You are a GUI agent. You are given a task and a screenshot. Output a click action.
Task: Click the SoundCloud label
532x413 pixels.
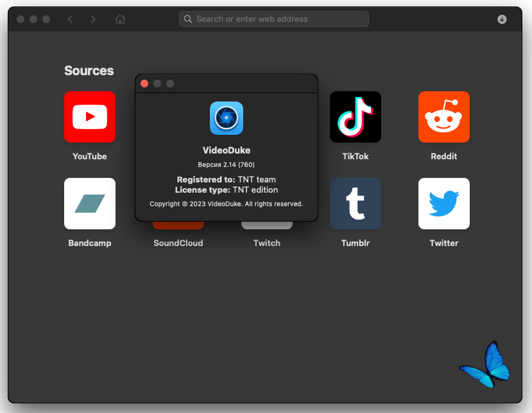coord(178,243)
